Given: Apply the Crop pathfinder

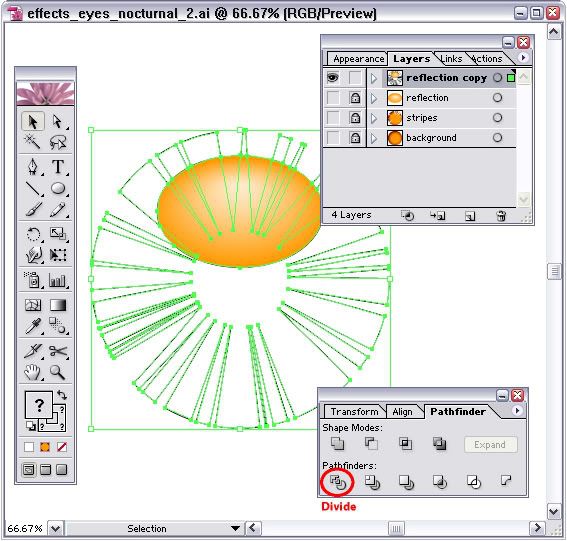Looking at the screenshot, I should [440, 482].
